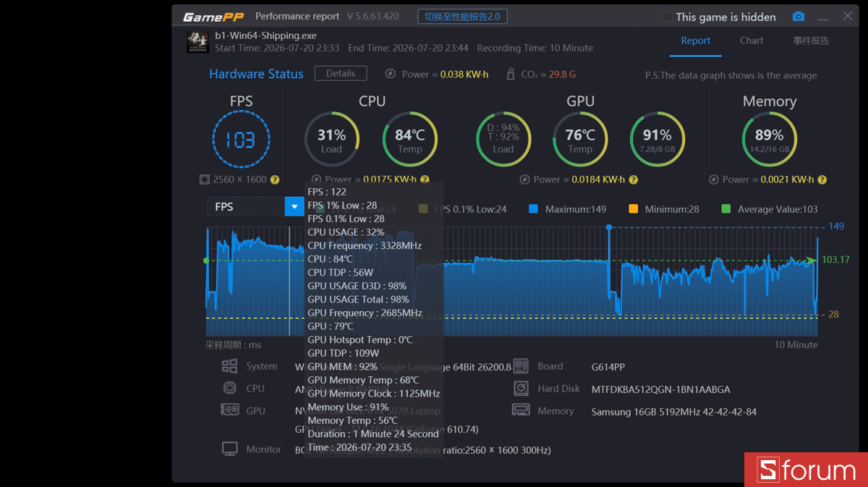Image resolution: width=868 pixels, height=487 pixels.
Task: Click the CPU chip icon in system info
Action: [x=229, y=388]
